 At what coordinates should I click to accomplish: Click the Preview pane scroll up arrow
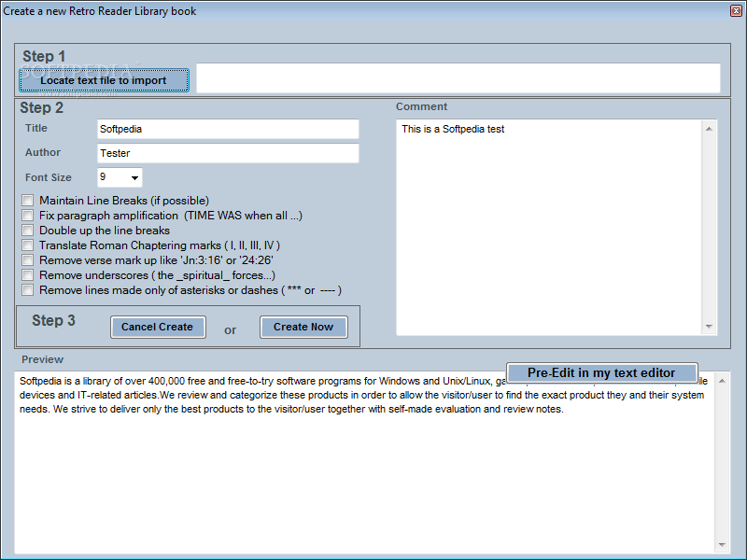[722, 381]
